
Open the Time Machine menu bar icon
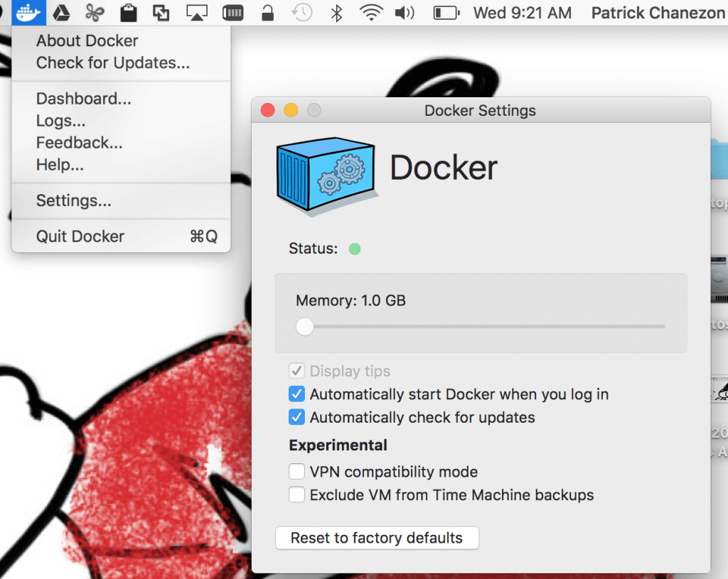[x=301, y=13]
